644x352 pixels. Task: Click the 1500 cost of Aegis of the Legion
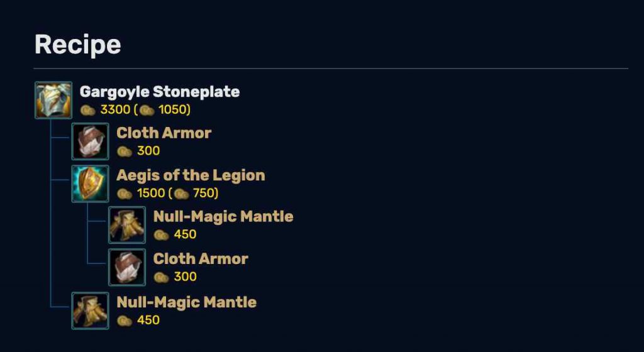(151, 193)
